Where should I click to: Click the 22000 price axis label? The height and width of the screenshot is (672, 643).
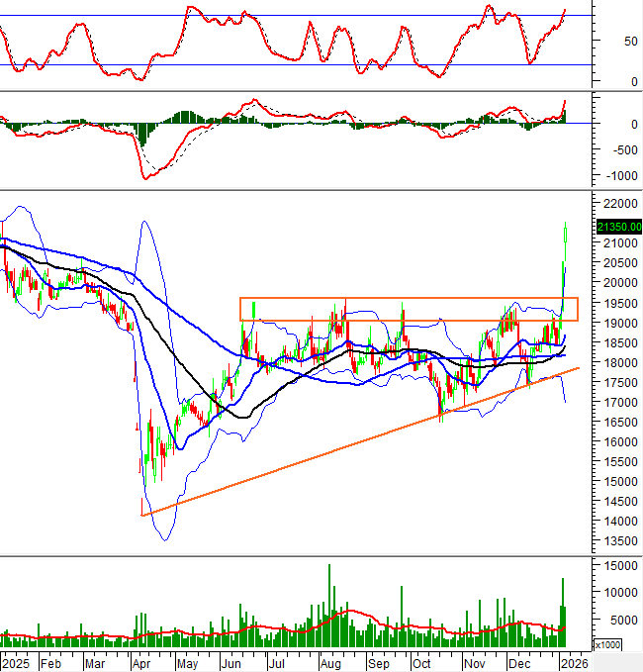point(616,203)
